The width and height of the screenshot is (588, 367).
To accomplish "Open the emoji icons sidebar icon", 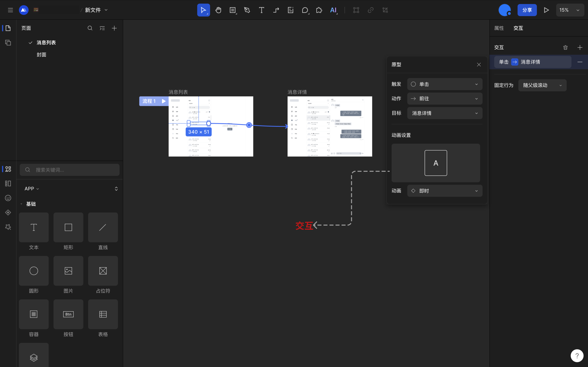I will [x=8, y=198].
